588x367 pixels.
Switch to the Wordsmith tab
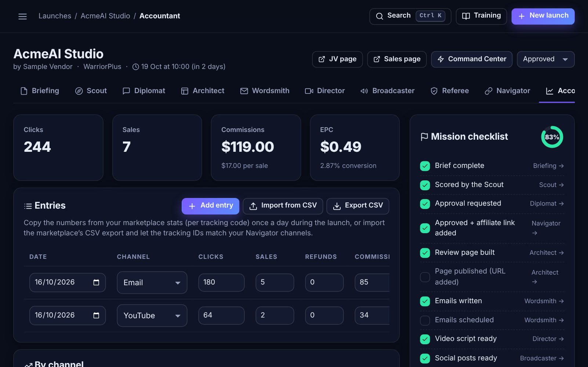[x=265, y=91]
